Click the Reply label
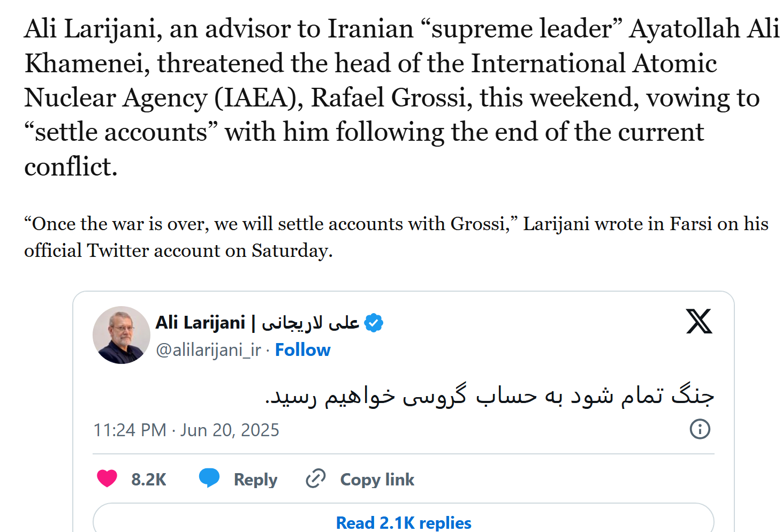The image size is (782, 532). click(x=255, y=480)
